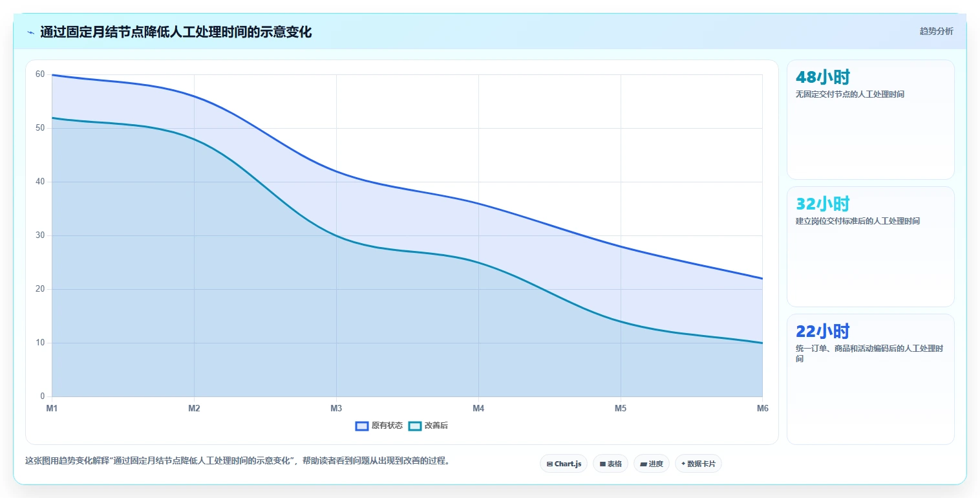Click the Chart.js tag icon

[549, 464]
